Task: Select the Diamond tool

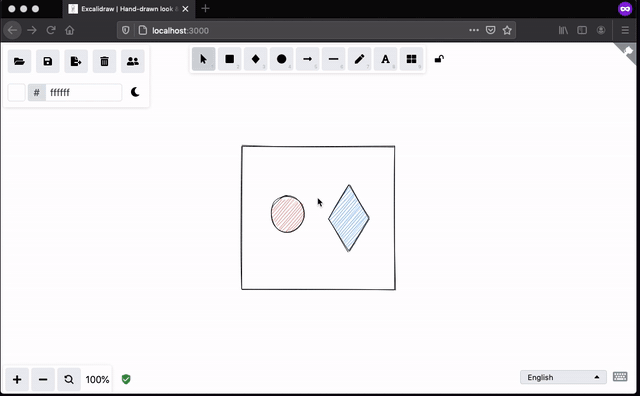Action: (256, 59)
